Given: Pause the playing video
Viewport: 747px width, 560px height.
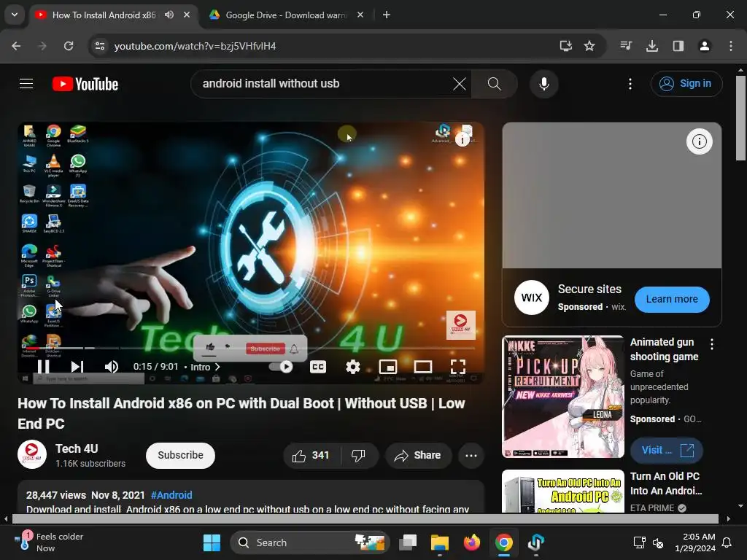Looking at the screenshot, I should pyautogui.click(x=43, y=367).
